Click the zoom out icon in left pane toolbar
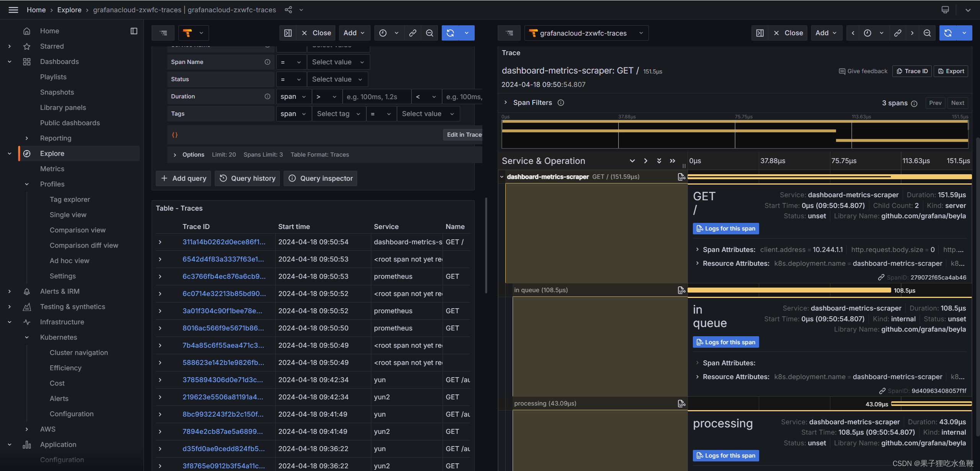 coord(430,33)
